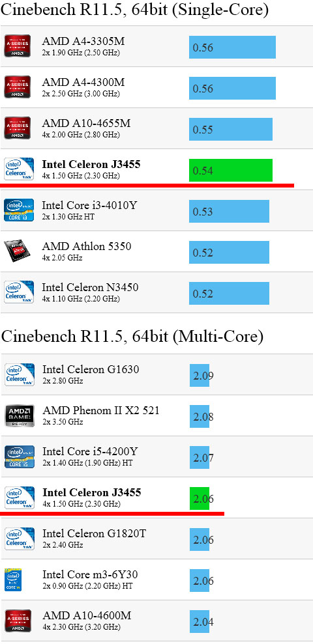Click the AMD Athlon 5350 chip icon
The image size is (313, 644).
[17, 251]
